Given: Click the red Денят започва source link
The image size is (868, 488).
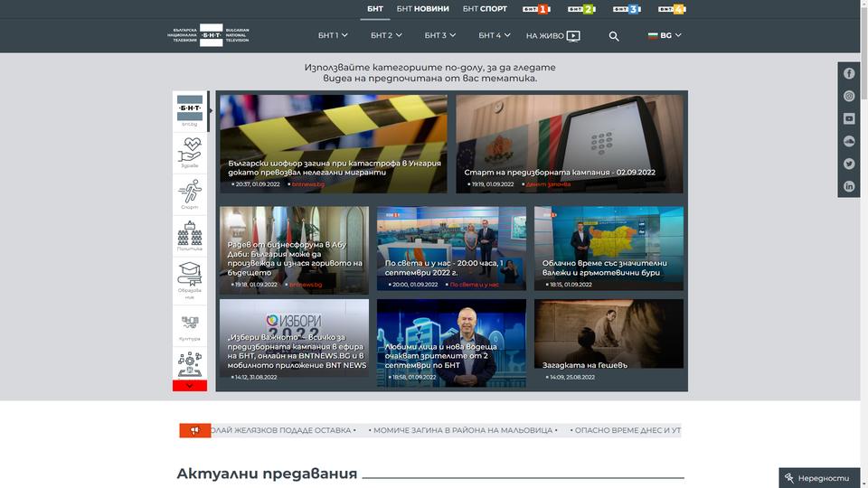Looking at the screenshot, I should click(548, 184).
